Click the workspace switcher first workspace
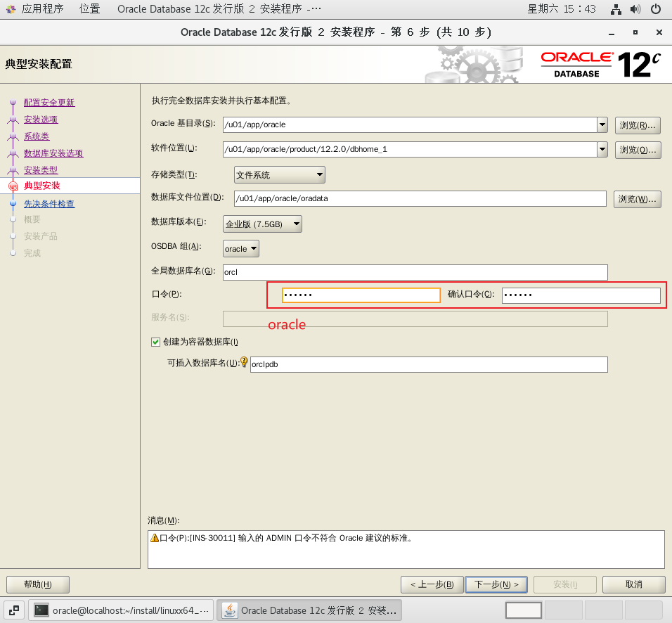The height and width of the screenshot is (623, 672). (x=524, y=610)
